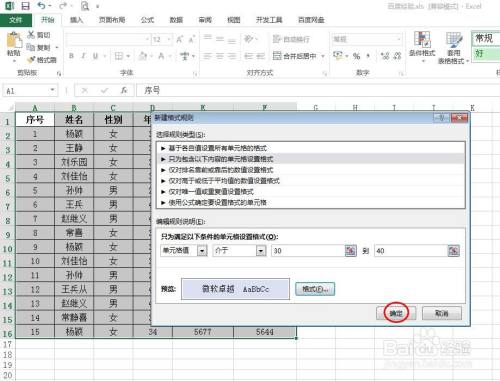The image size is (500, 381).
Task: Click the Decrease Font Size icon
Action: (x=192, y=39)
